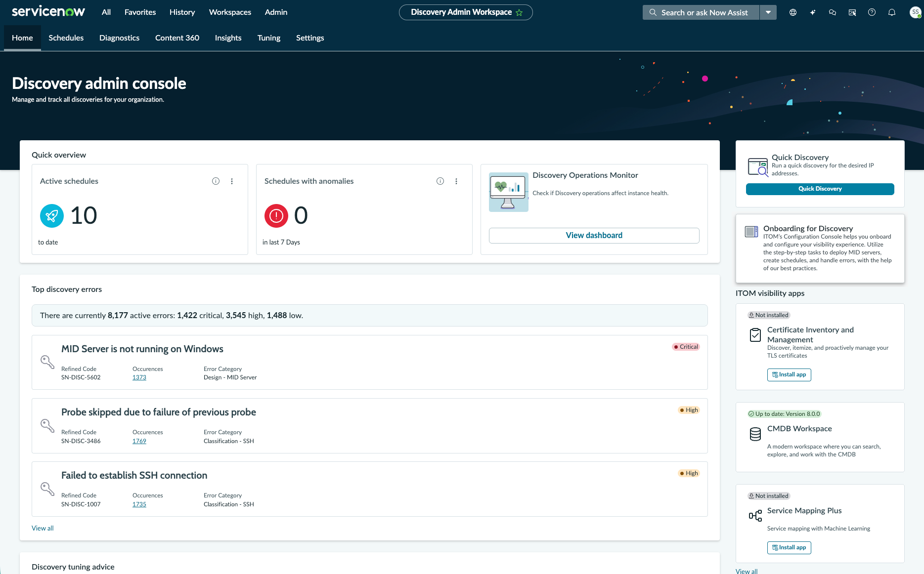This screenshot has height=574, width=924.
Task: Switch to the Diagnostics tab
Action: [119, 38]
